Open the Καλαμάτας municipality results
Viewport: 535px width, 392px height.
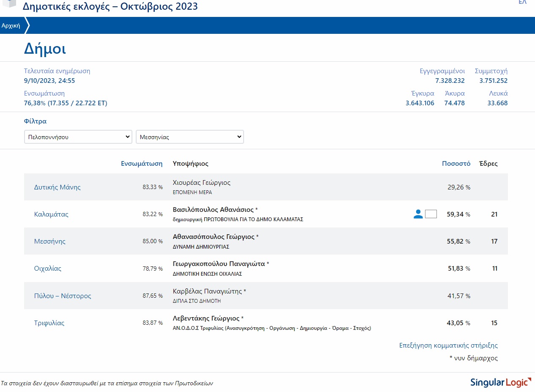(x=51, y=214)
